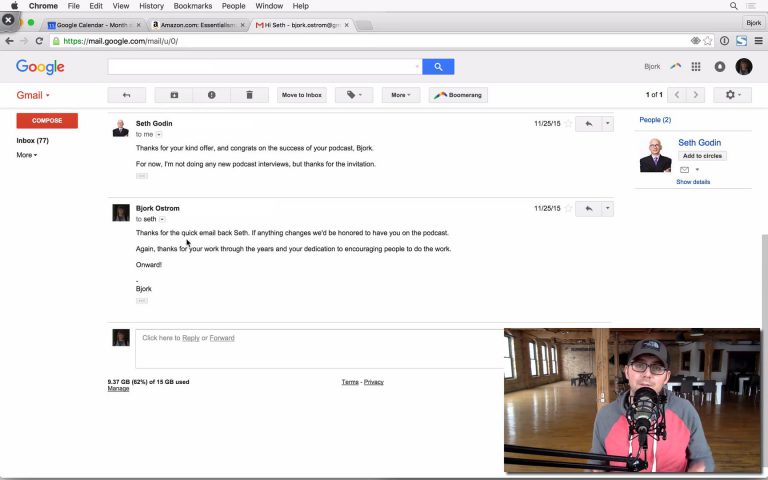Click Show details link in people panel

coord(693,182)
